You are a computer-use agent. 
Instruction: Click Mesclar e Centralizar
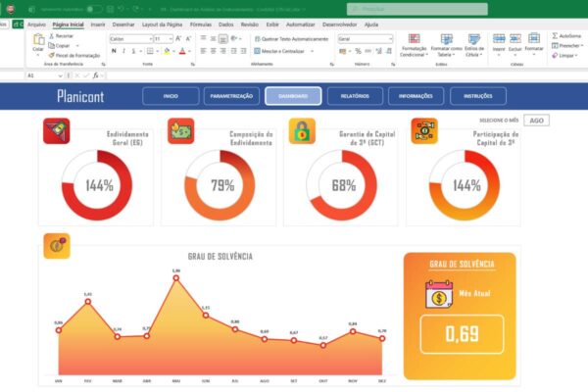pyautogui.click(x=279, y=51)
